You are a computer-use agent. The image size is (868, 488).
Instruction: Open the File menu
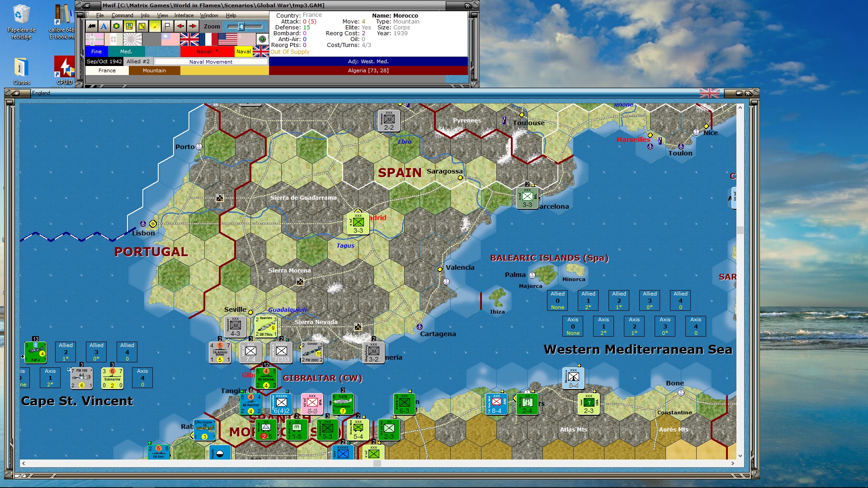(x=100, y=15)
